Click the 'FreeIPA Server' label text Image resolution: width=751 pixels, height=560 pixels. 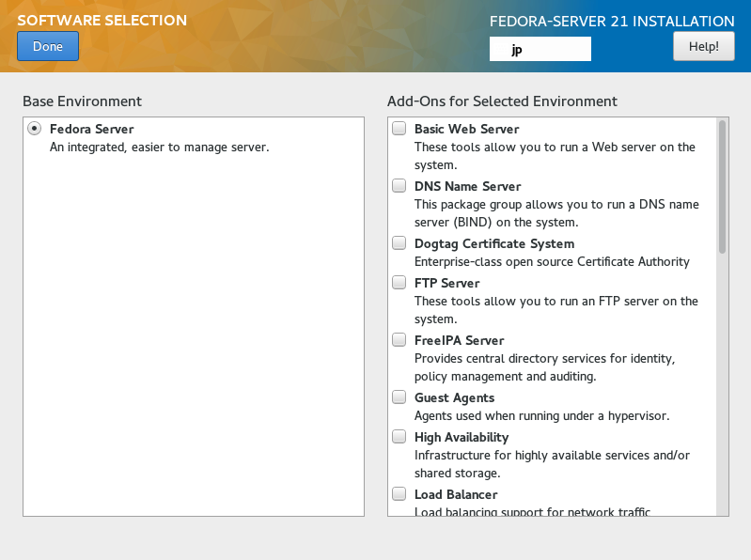460,341
